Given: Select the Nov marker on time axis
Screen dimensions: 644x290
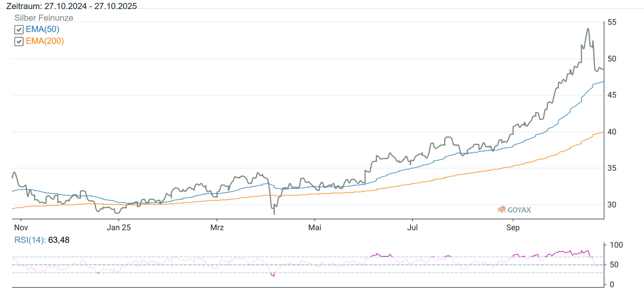Looking at the screenshot, I should click(x=21, y=227).
